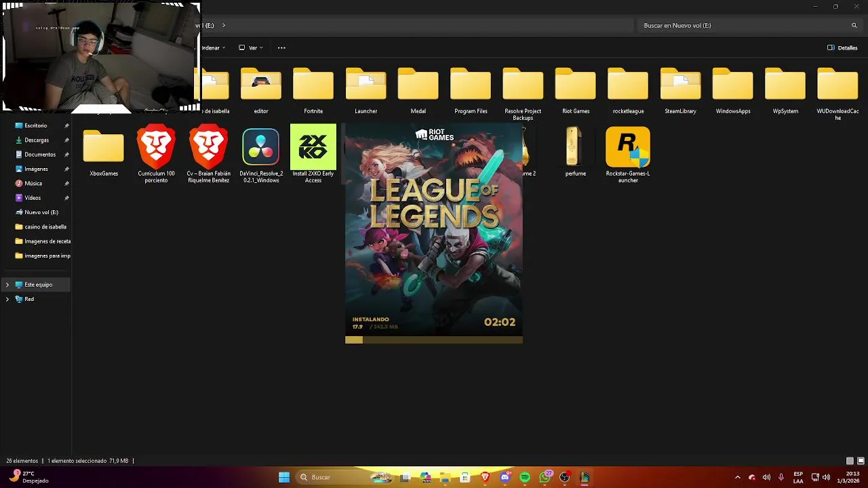Expand the Este equipo tree node
This screenshot has height=488, width=868.
tap(7, 285)
